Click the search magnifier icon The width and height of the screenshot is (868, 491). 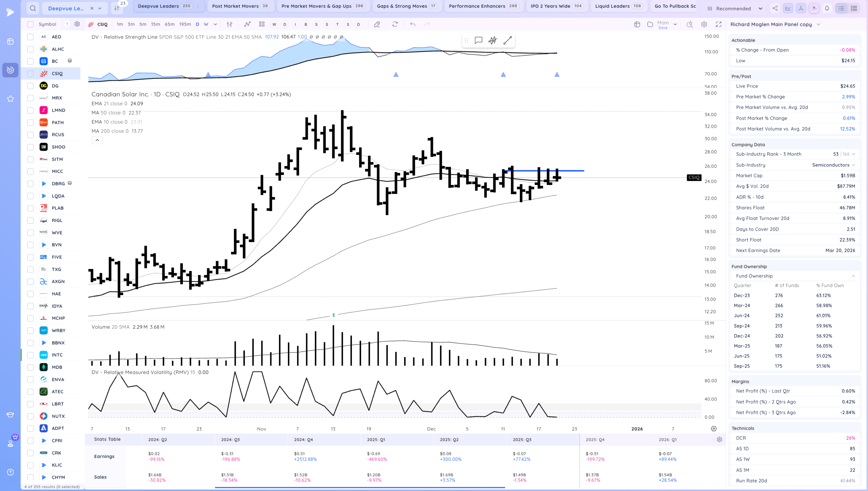point(33,8)
